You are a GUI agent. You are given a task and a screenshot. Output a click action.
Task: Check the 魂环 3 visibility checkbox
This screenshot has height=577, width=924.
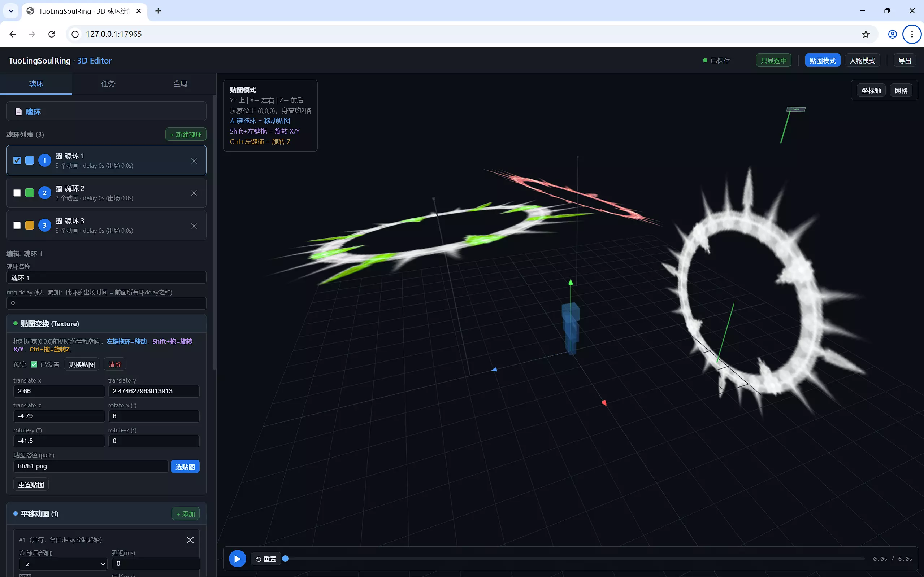[x=17, y=225]
